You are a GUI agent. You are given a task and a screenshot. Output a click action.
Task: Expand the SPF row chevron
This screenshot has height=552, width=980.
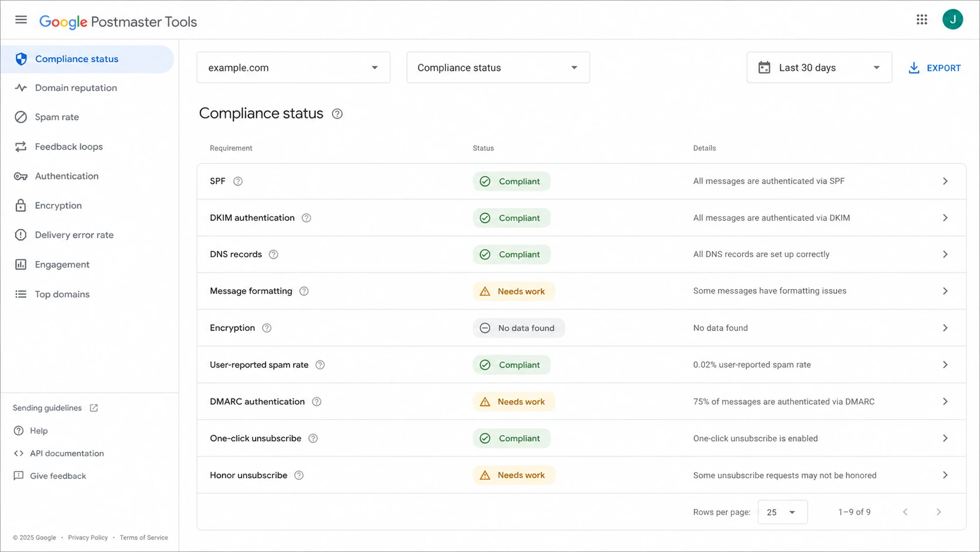[x=945, y=181]
